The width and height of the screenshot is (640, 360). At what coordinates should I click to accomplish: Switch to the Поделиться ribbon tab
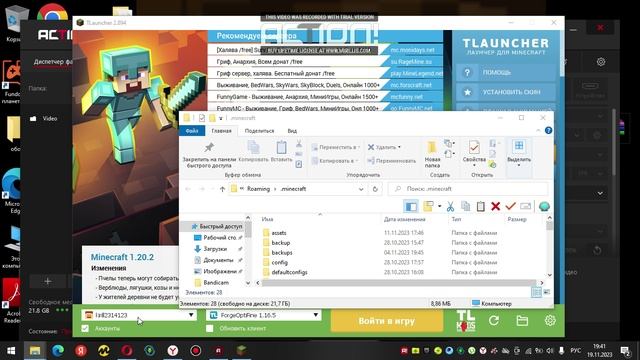click(260, 131)
